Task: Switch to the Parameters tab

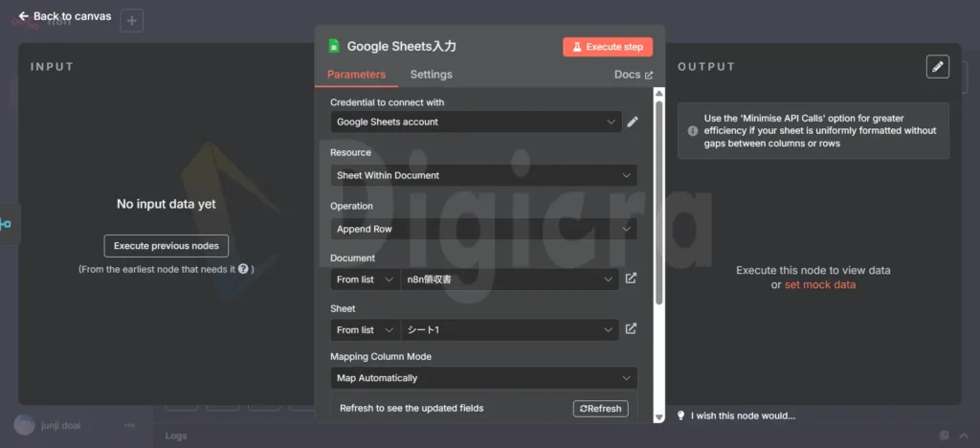Action: click(x=356, y=75)
